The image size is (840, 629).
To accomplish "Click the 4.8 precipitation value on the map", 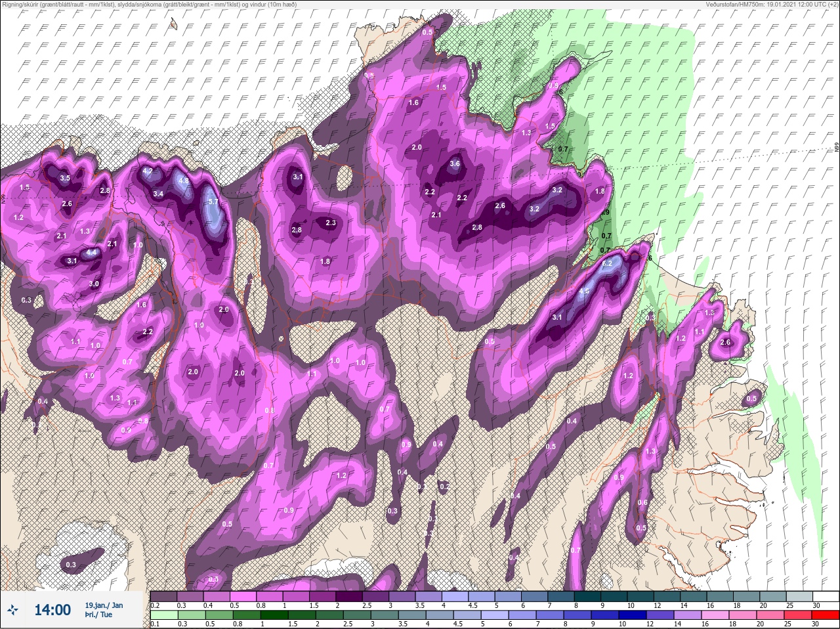I will [x=183, y=181].
